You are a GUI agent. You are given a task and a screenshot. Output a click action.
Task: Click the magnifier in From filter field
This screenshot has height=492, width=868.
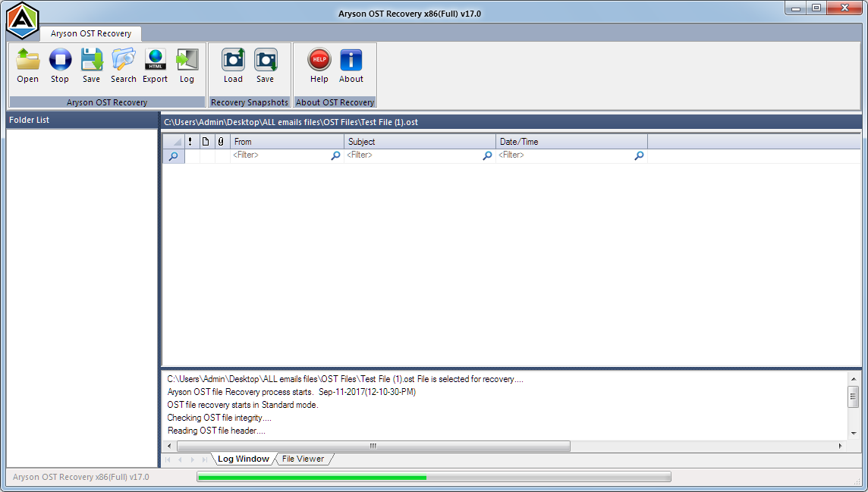tap(335, 156)
